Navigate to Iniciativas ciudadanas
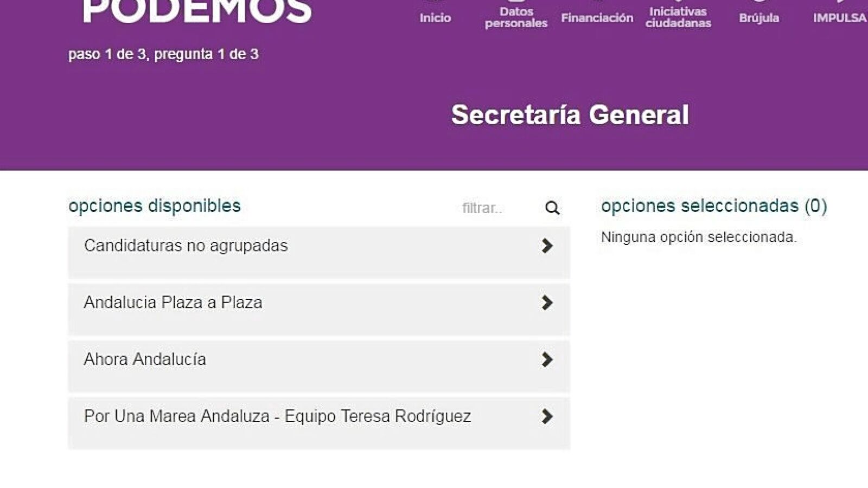 click(678, 17)
